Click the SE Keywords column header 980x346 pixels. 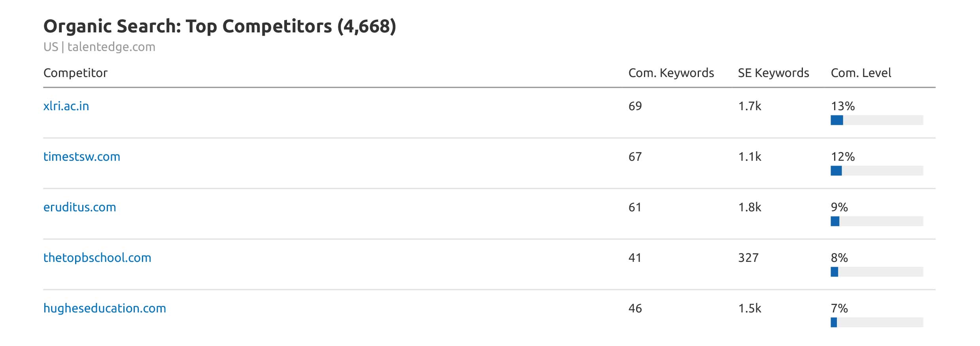click(773, 73)
